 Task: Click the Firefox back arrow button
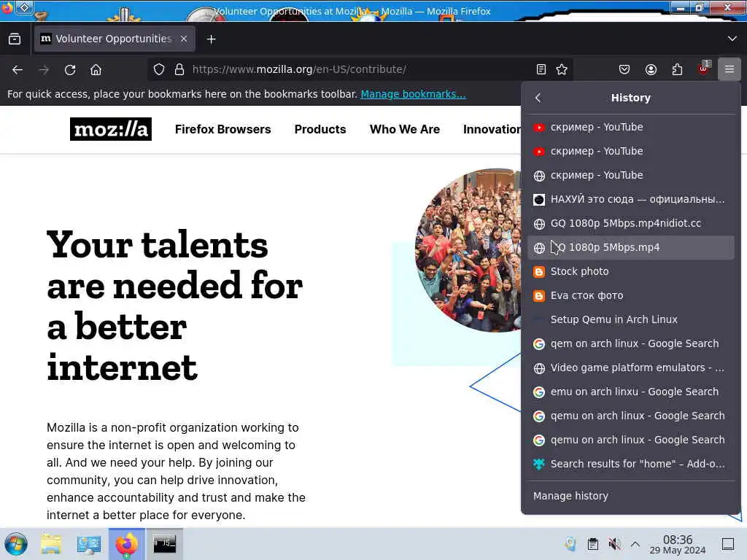point(18,69)
